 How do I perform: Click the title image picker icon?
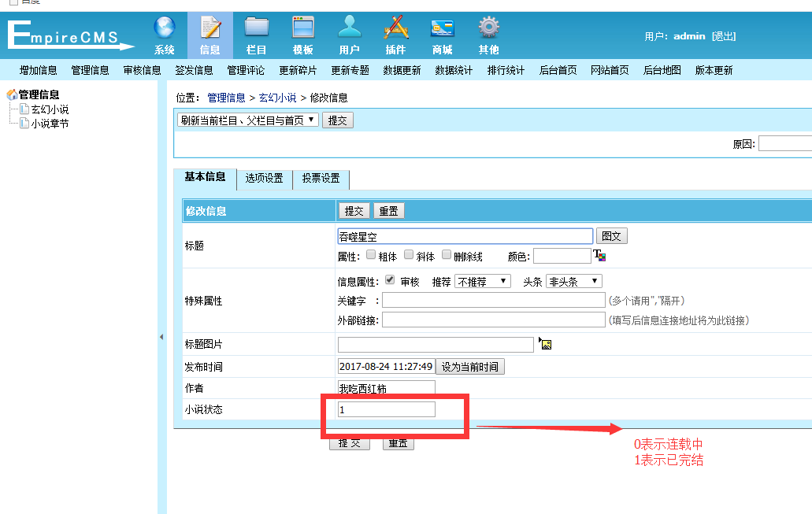point(545,344)
